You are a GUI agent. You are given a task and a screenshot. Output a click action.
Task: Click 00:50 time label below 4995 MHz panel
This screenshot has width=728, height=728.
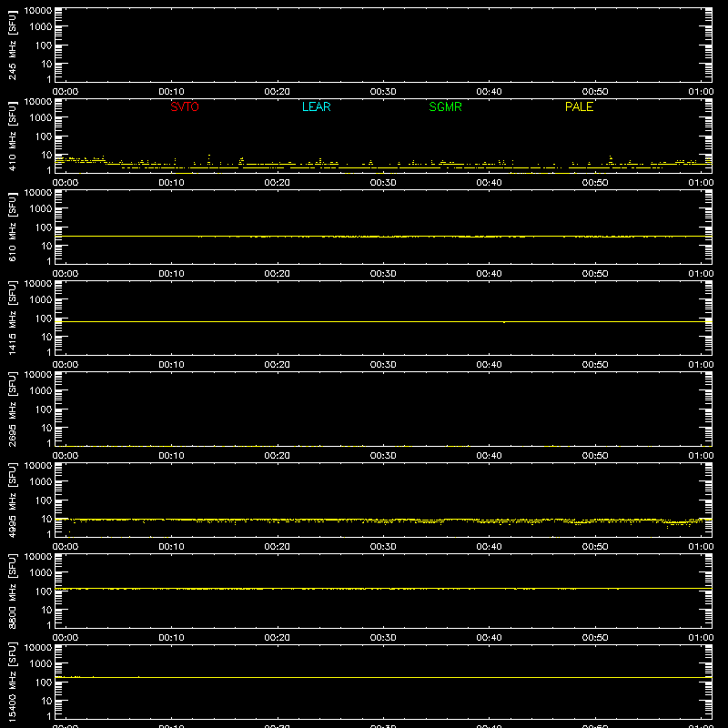click(595, 547)
